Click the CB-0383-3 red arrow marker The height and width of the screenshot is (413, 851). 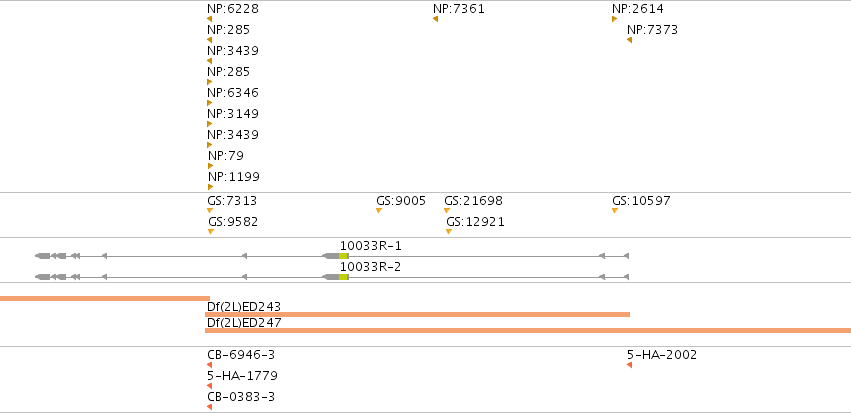tap(209, 407)
